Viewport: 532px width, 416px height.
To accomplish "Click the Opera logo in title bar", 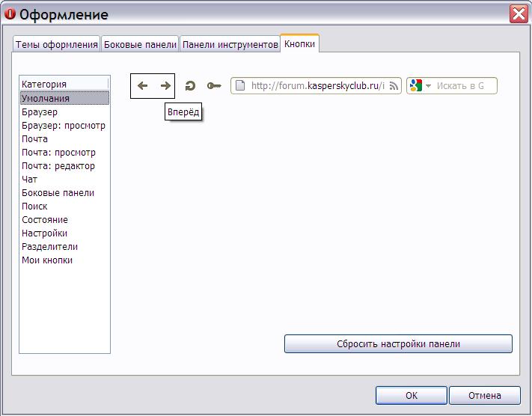I will pos(10,14).
